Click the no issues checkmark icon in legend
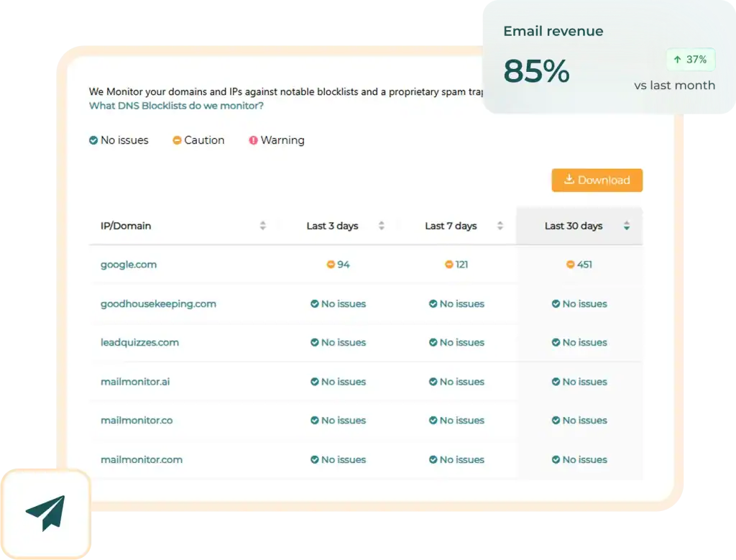 pos(93,140)
